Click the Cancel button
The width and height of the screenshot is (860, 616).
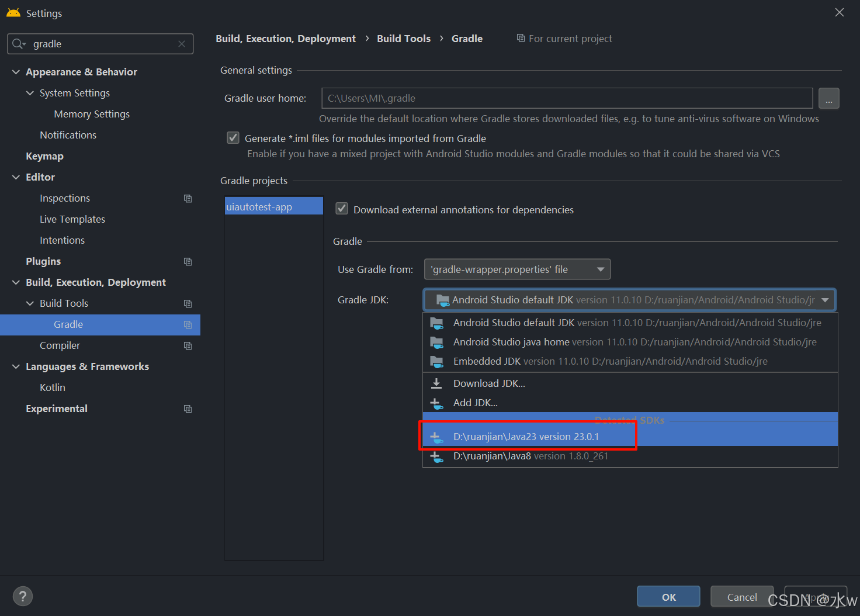(742, 597)
